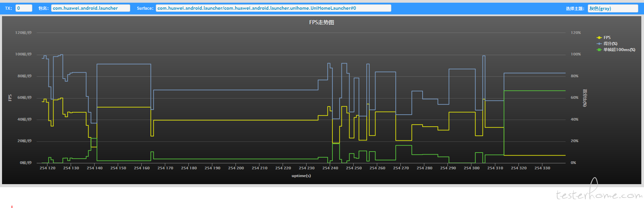Click the 120帧/秒 left axis label
Image resolution: width=644 pixels, height=208 pixels.
[23, 33]
